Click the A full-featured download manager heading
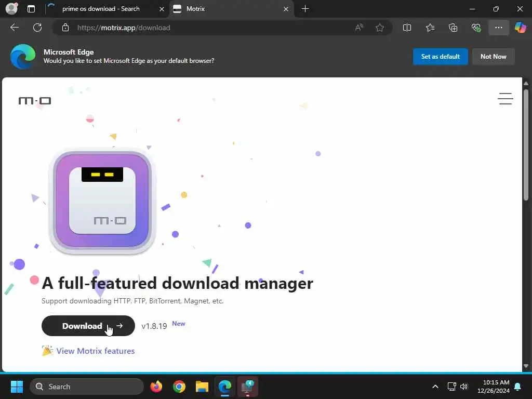 point(177,284)
